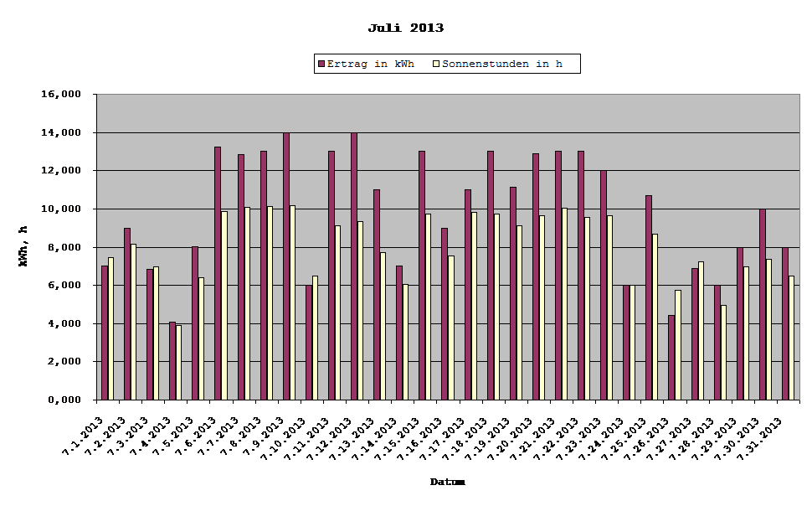Screen dimensions: 812x506
Task: Select the tallest maroon Ertrag bar
Action: pyautogui.click(x=285, y=251)
